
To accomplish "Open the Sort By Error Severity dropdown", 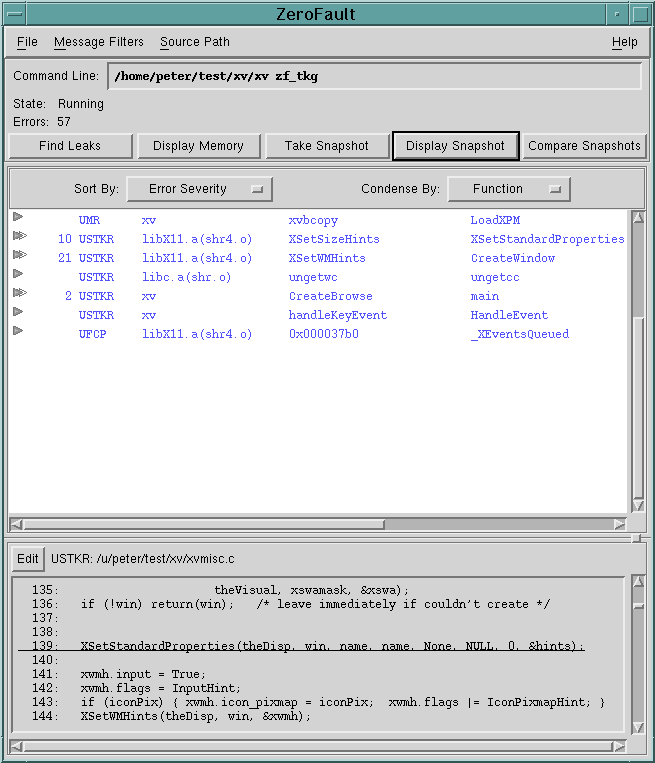I will tap(199, 189).
